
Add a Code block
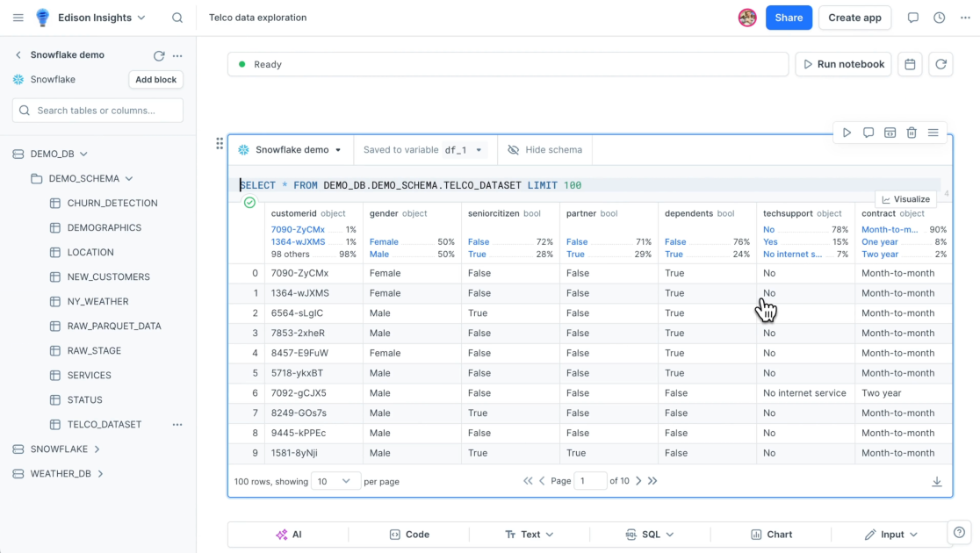click(409, 535)
